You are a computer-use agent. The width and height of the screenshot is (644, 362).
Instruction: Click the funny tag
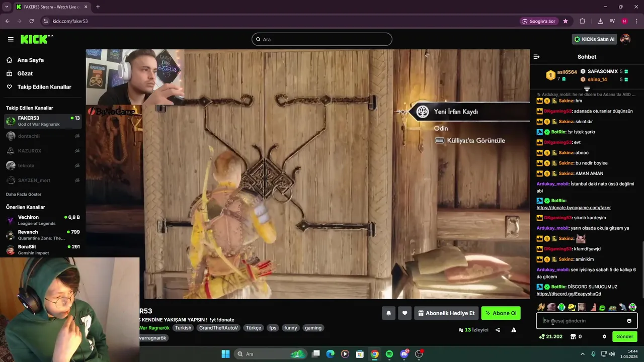click(290, 328)
